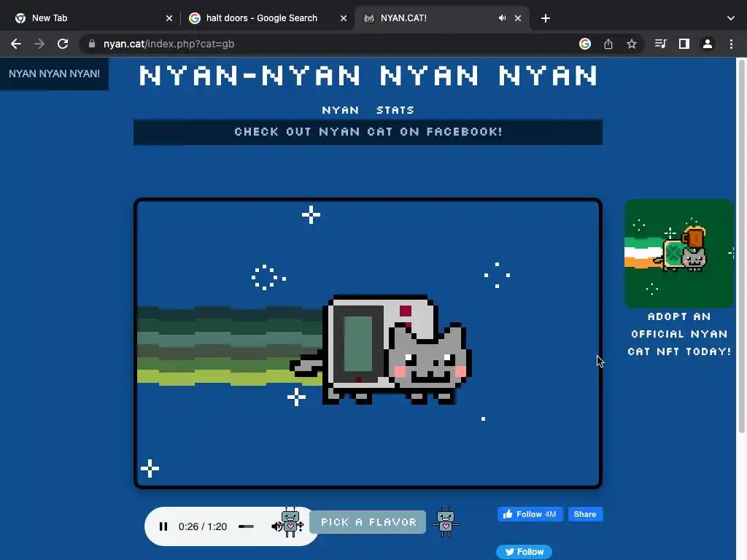Image resolution: width=747 pixels, height=560 pixels.
Task: Bookmark this page with the star
Action: (x=632, y=44)
